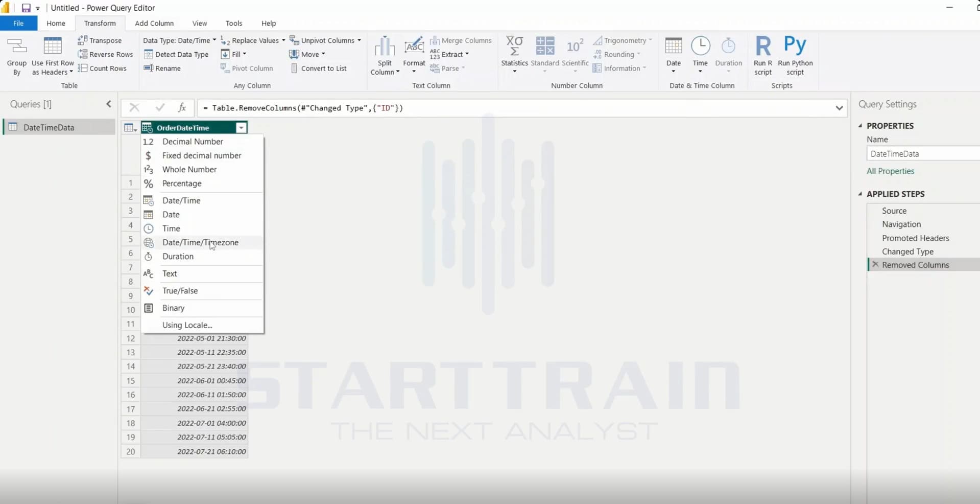The image size is (980, 504).
Task: Open the Unpivot Columns dropdown
Action: click(325, 40)
